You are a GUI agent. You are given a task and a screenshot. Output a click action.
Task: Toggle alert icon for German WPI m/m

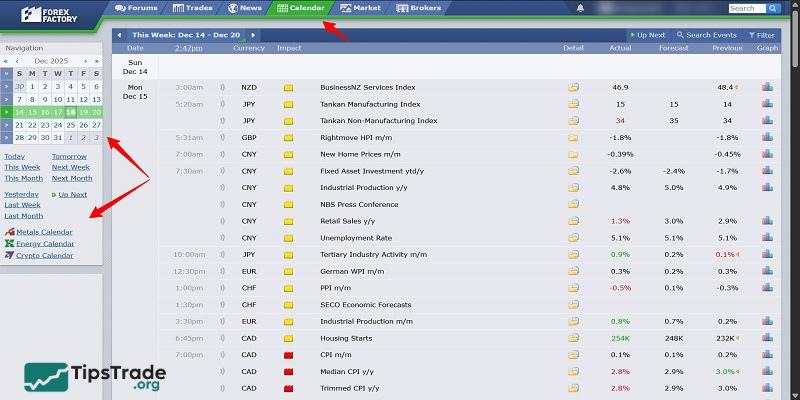(x=222, y=271)
